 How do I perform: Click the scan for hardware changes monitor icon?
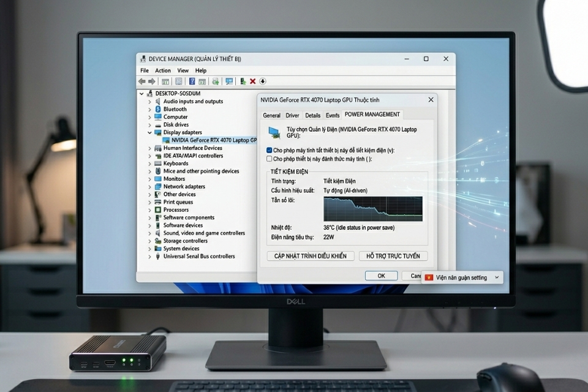coord(229,81)
